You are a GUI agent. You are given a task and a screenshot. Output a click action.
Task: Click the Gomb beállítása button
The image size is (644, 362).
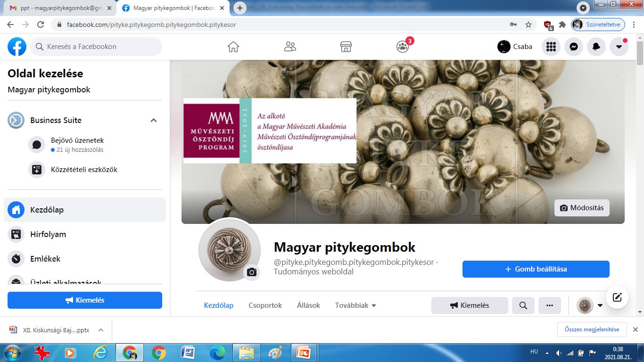click(x=536, y=269)
